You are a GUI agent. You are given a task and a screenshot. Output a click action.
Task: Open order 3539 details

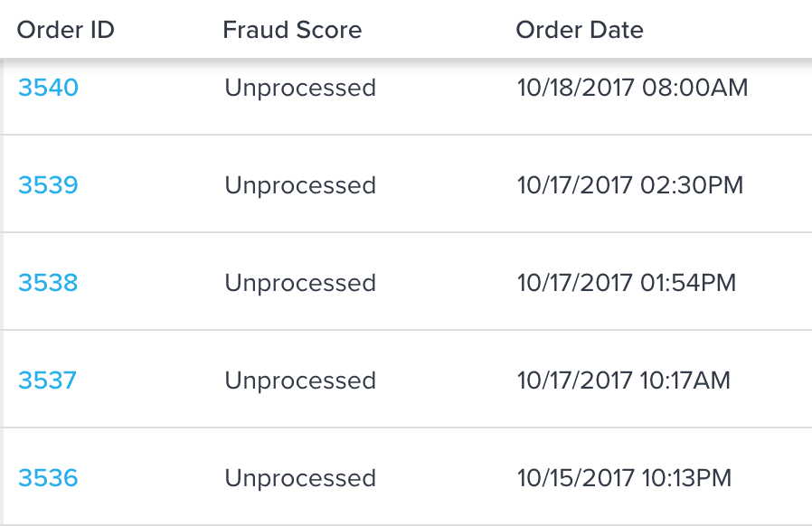click(47, 185)
